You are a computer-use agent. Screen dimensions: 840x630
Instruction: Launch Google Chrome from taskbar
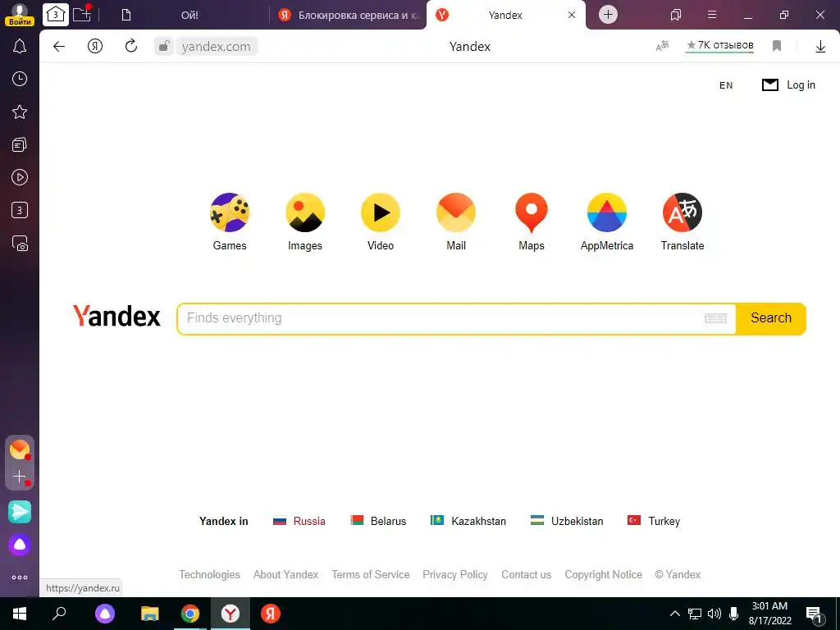[x=190, y=614]
